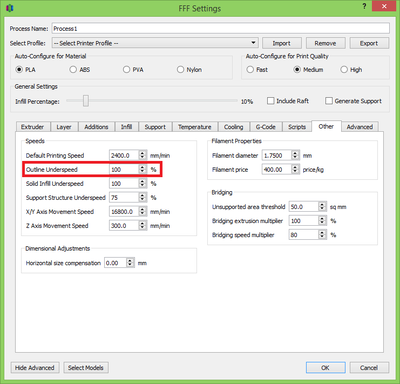Switch to the Layer tab

(x=64, y=127)
